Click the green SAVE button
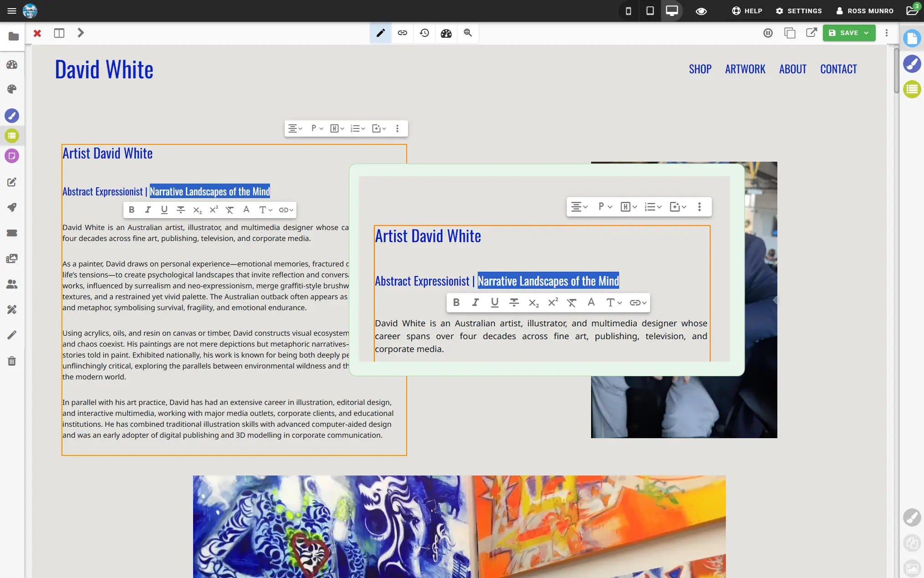Viewport: 924px width, 578px height. pos(845,33)
